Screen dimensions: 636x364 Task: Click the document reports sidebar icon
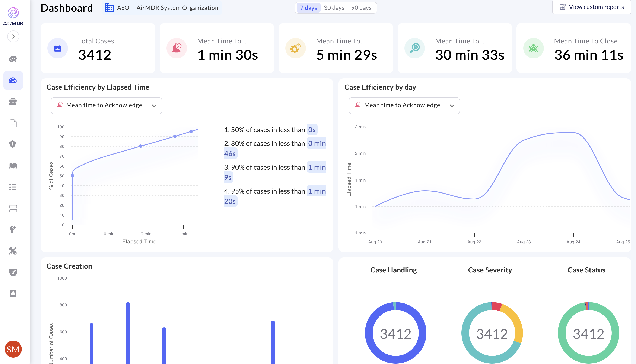(x=13, y=123)
